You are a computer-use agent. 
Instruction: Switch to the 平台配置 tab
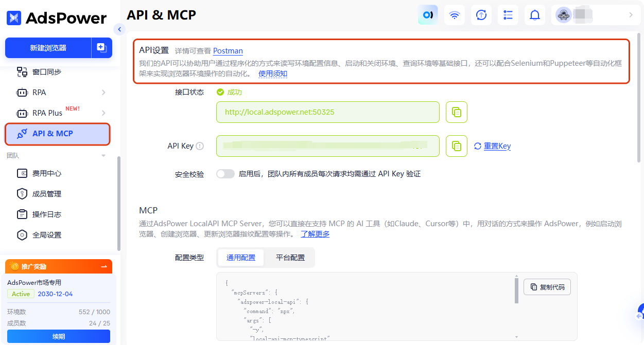(x=290, y=258)
